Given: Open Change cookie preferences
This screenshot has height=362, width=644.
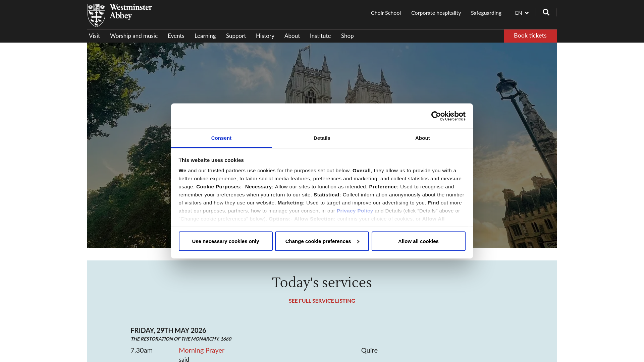Looking at the screenshot, I should (x=322, y=241).
